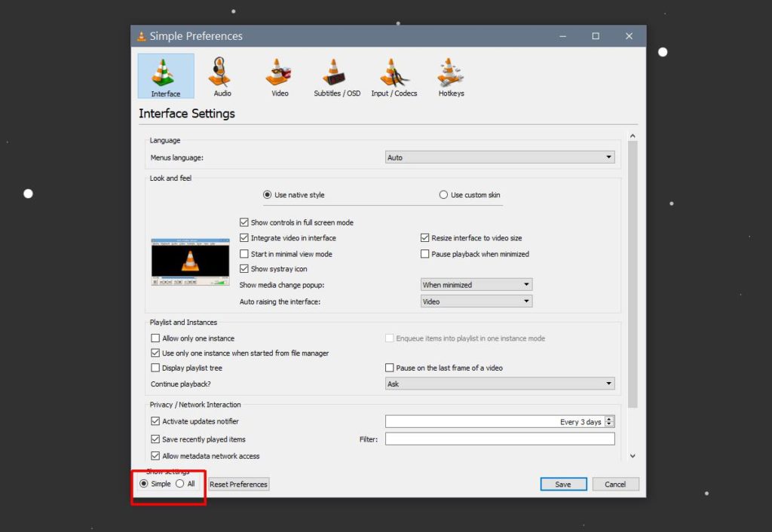
Task: Enable "Pause playback when minimized"
Action: 425,254
